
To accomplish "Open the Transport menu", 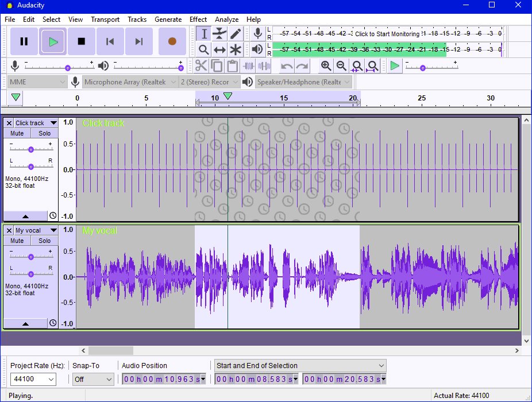I will [105, 20].
